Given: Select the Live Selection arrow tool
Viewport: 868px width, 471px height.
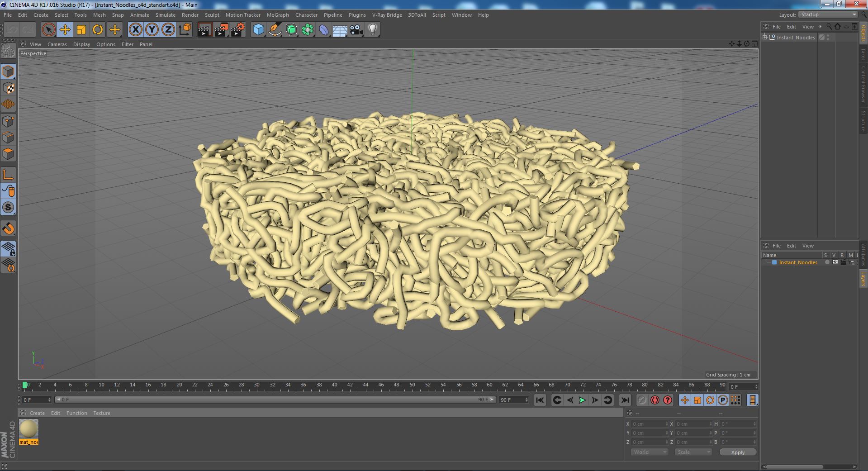Looking at the screenshot, I should pyautogui.click(x=48, y=30).
